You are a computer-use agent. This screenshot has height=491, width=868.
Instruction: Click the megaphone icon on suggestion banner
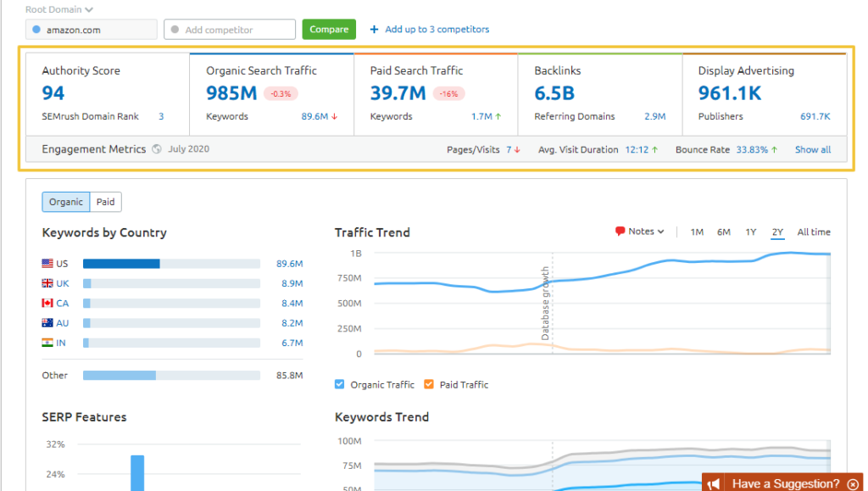[x=714, y=484]
